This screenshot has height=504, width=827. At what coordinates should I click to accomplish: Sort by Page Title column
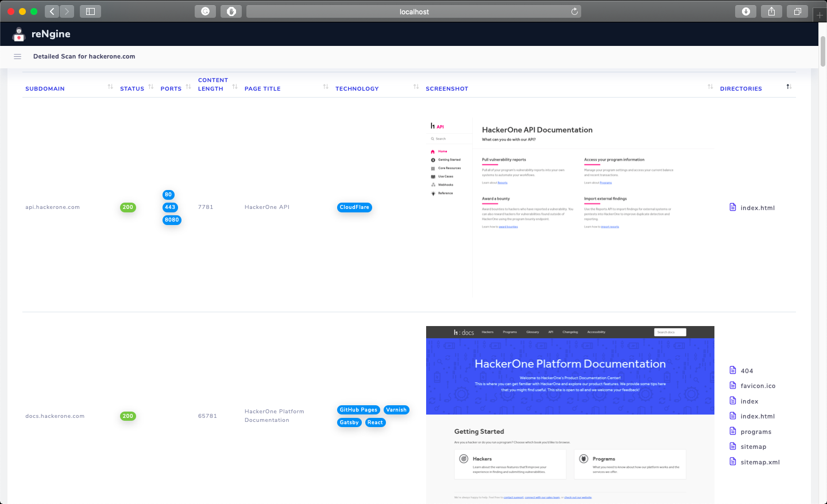[262, 89]
